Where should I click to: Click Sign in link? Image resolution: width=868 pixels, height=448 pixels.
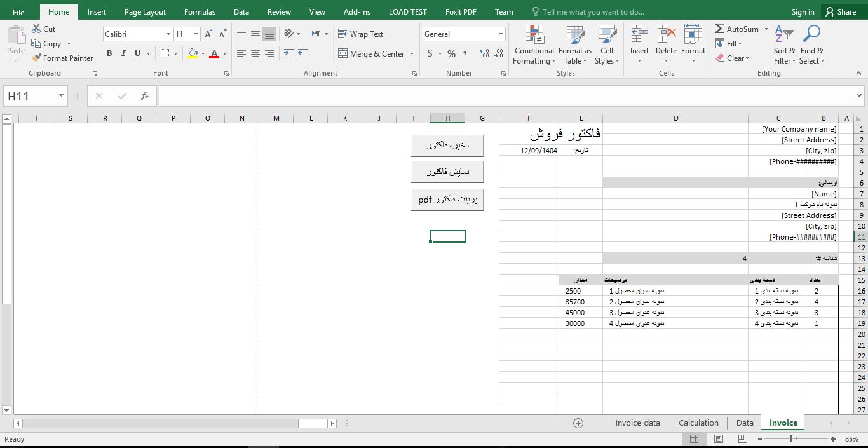pos(803,11)
